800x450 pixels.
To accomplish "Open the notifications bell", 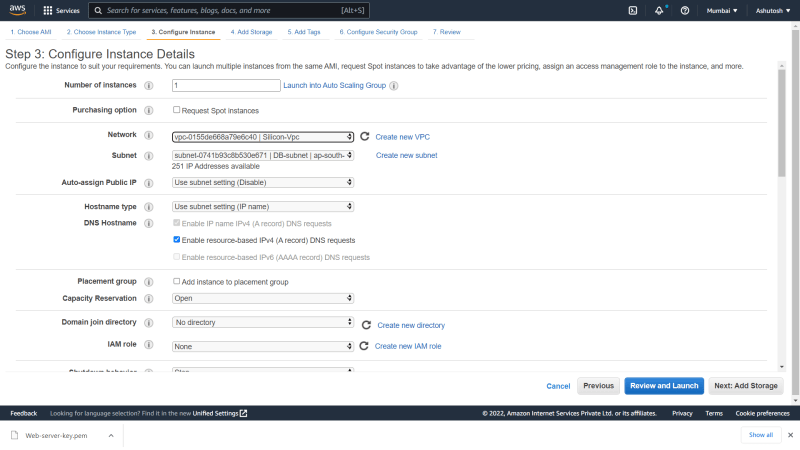I will coord(659,10).
